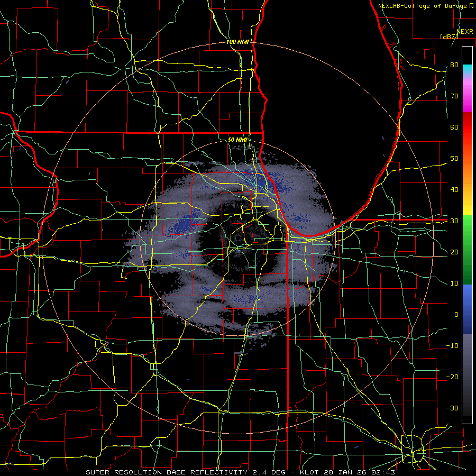Click the 20 value on the dBZ scale

click(454, 252)
